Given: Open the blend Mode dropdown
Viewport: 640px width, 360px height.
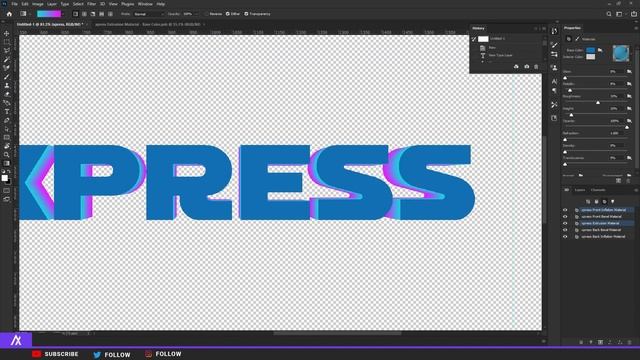Looking at the screenshot, I should 149,14.
